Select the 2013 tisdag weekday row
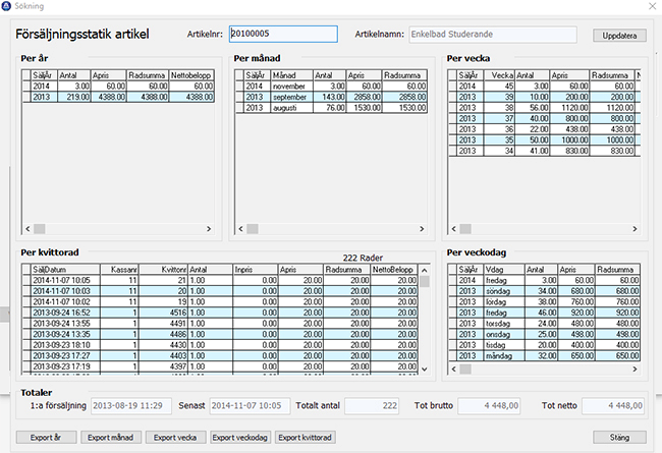This screenshot has height=453, width=662. click(544, 345)
